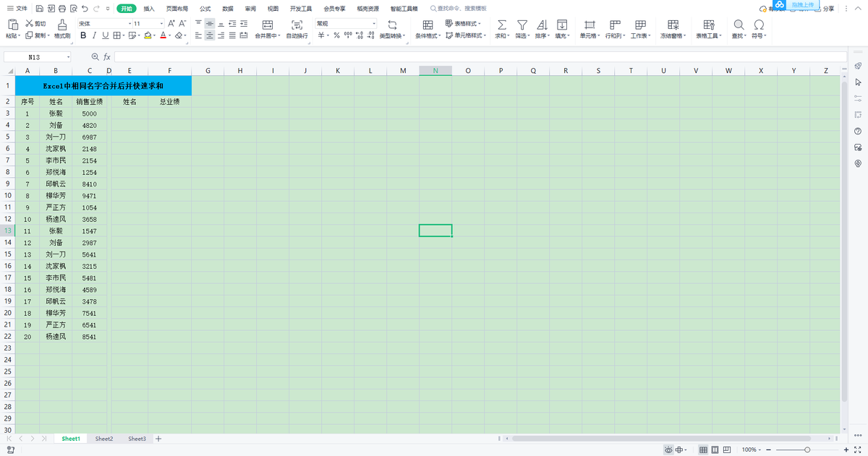
Task: Click the Insert Function fx icon
Action: pyautogui.click(x=107, y=56)
